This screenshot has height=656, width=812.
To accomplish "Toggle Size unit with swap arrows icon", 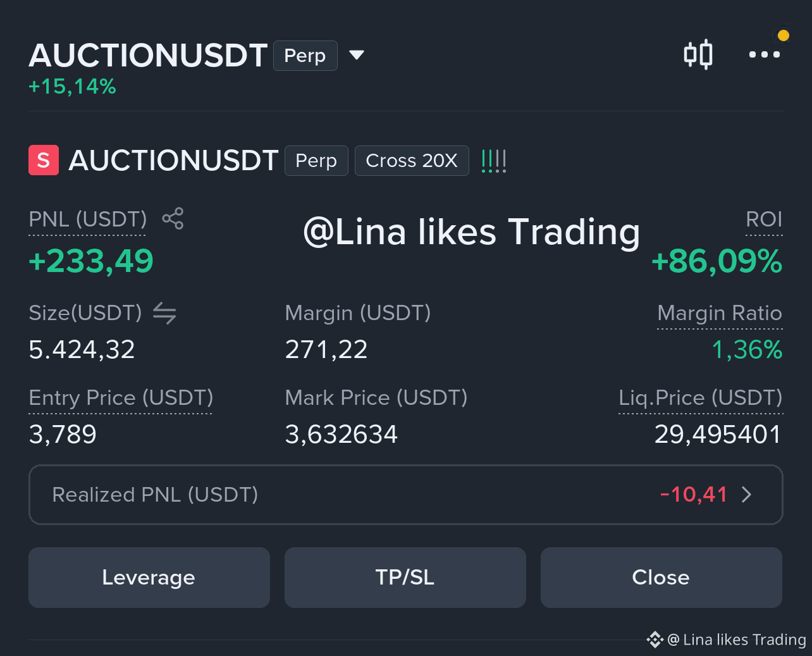I will pyautogui.click(x=164, y=313).
